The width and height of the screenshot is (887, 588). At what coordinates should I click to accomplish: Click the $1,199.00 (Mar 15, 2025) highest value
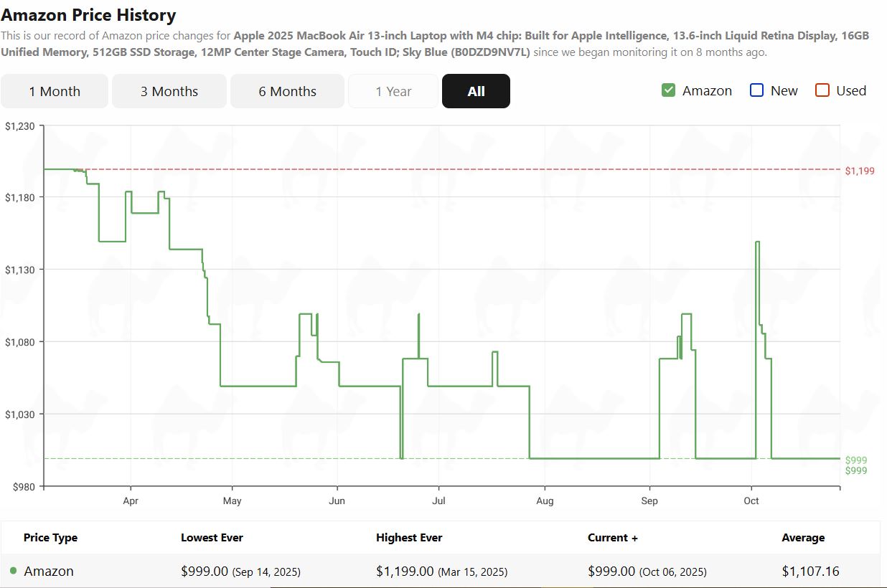tap(441, 572)
